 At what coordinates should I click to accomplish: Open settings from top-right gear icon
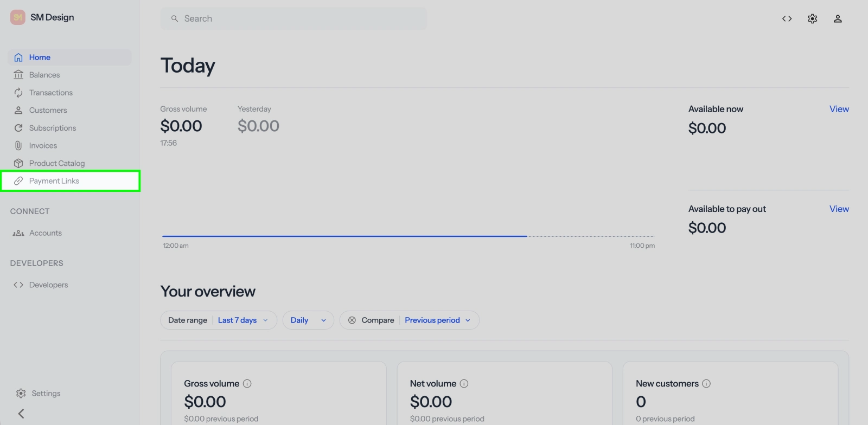[812, 18]
